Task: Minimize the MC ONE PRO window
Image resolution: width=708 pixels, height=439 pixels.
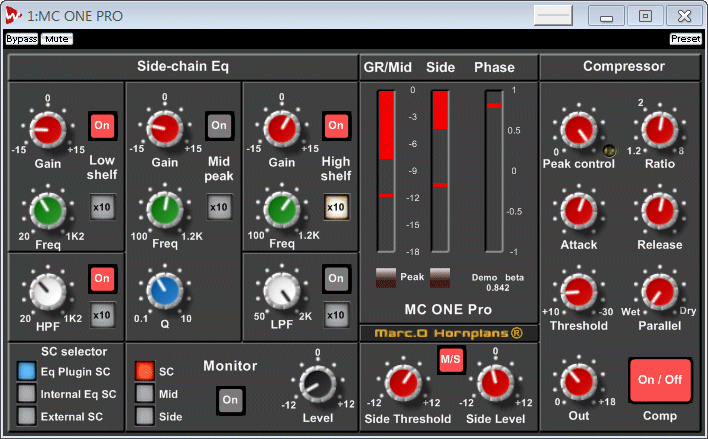Action: tap(606, 16)
